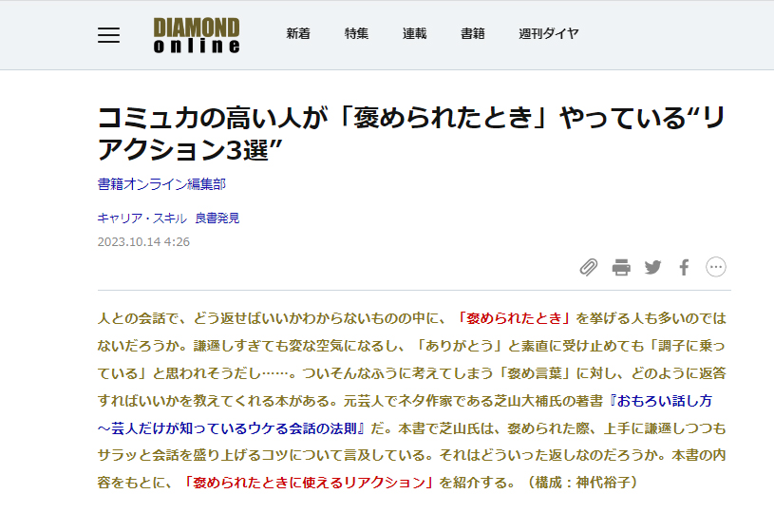Clip this article with the paperclip icon
Screen dimensions: 774x532
coord(589,267)
